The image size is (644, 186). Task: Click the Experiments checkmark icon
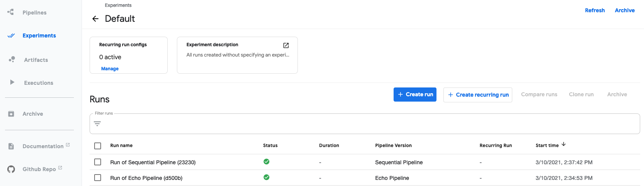pos(11,36)
